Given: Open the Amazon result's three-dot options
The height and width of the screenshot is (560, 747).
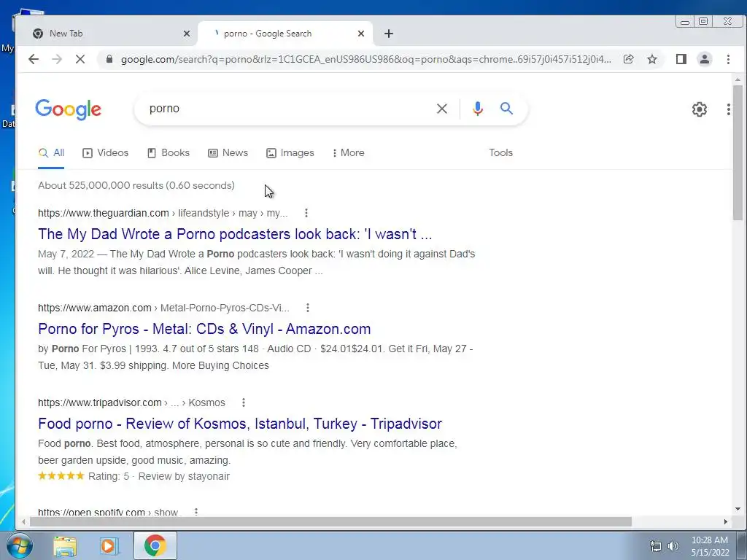Looking at the screenshot, I should [x=308, y=308].
